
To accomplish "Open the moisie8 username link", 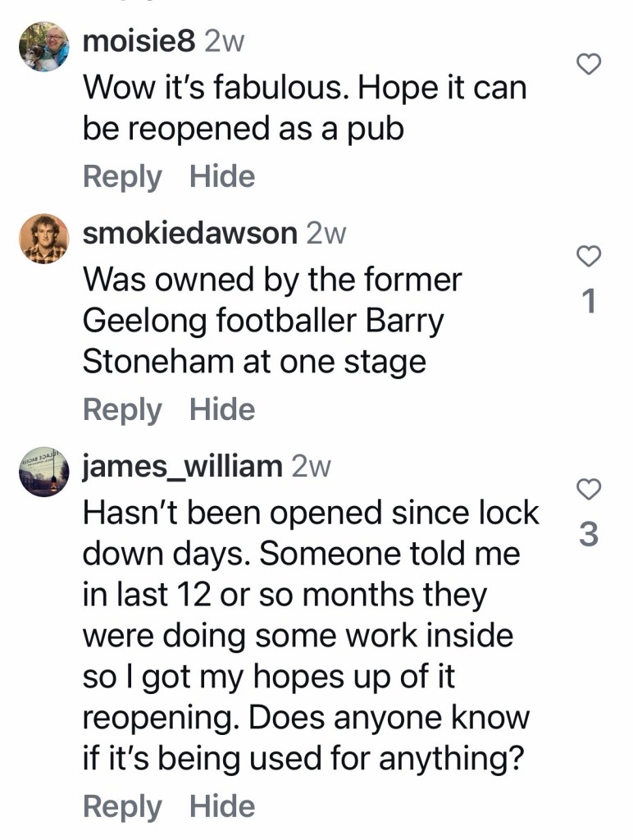I will 139,42.
